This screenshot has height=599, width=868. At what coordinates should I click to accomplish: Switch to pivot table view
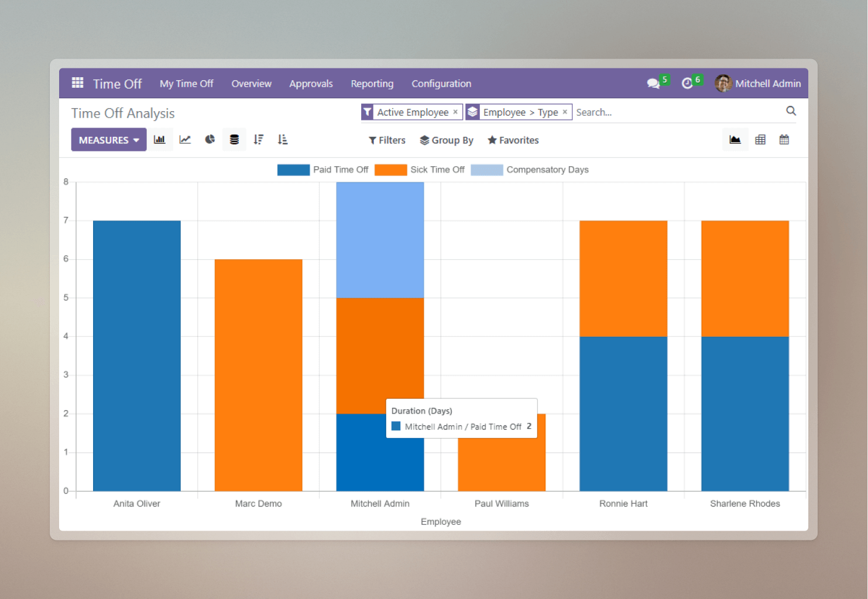[760, 140]
